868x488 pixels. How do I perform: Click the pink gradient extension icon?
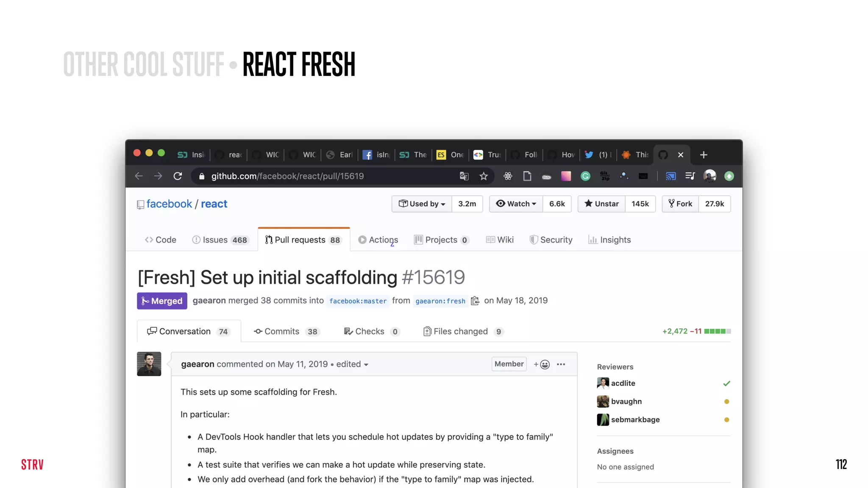point(566,176)
